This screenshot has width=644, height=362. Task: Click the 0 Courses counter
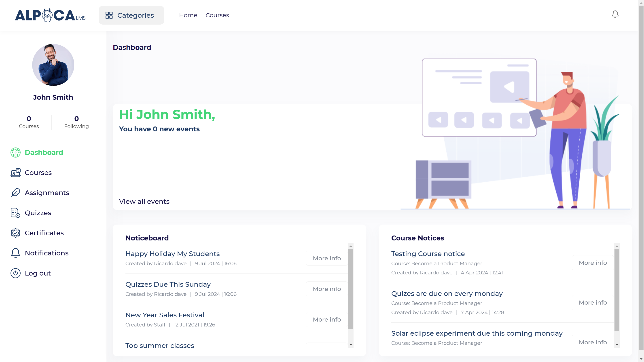[x=29, y=122]
